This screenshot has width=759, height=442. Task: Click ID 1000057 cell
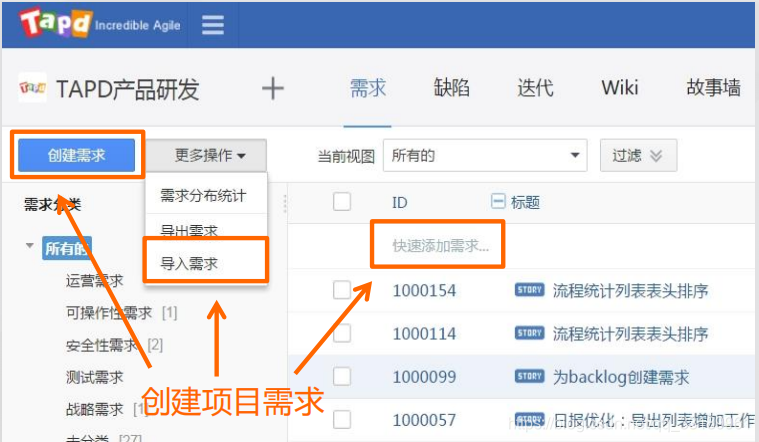[x=424, y=420]
